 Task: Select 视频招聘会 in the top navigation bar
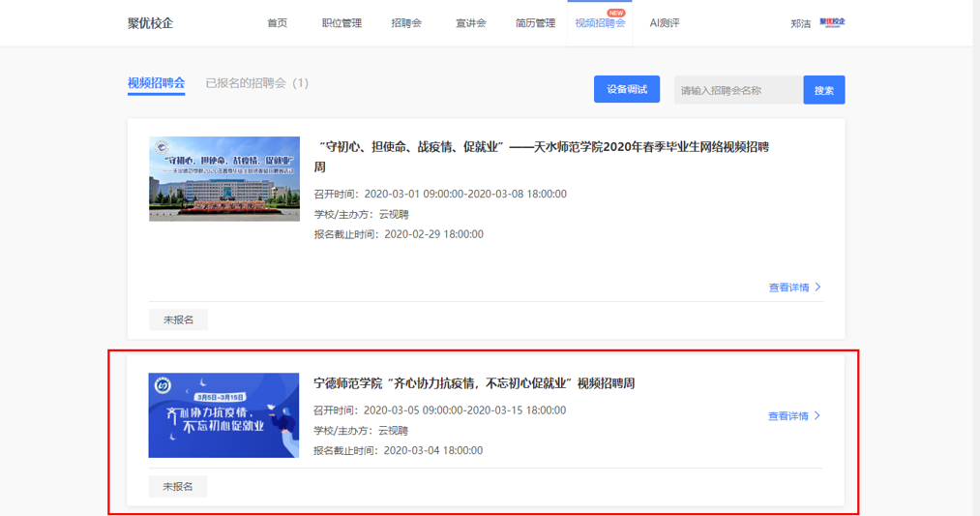tap(600, 23)
